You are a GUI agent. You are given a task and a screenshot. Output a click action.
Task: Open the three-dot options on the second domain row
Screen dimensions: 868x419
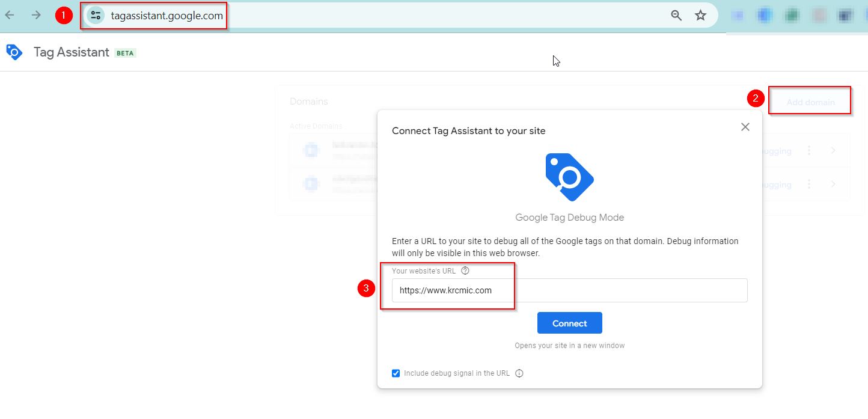(810, 184)
